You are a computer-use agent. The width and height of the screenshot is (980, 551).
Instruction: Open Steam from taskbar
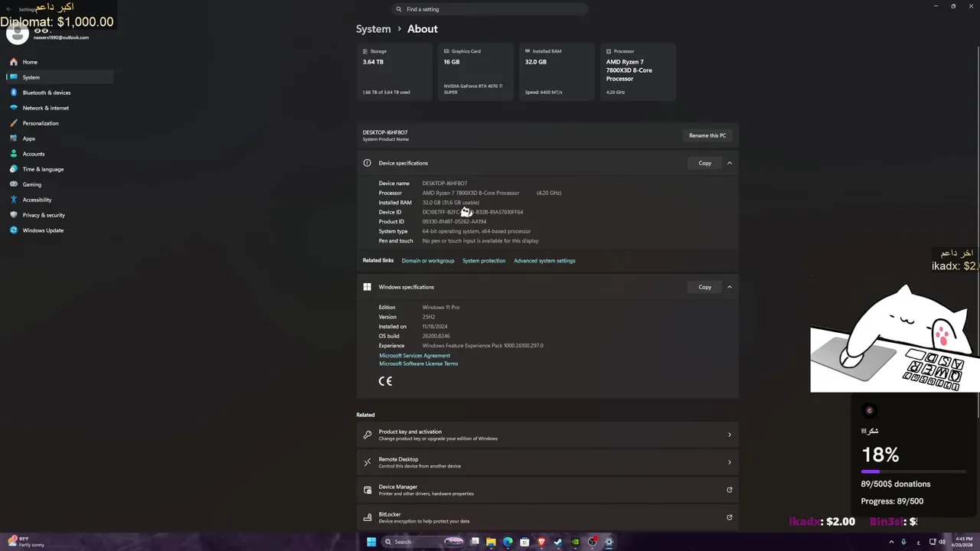click(558, 542)
